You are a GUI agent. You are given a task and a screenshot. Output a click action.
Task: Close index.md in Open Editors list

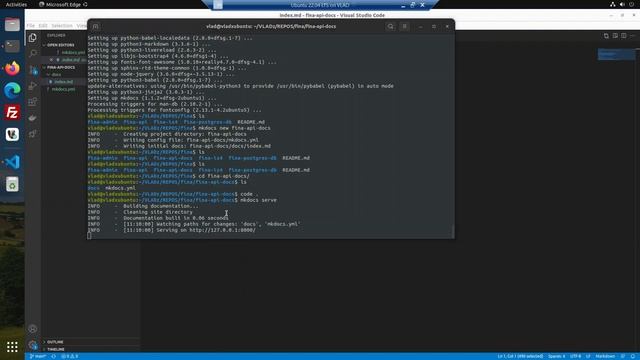tap(51, 60)
